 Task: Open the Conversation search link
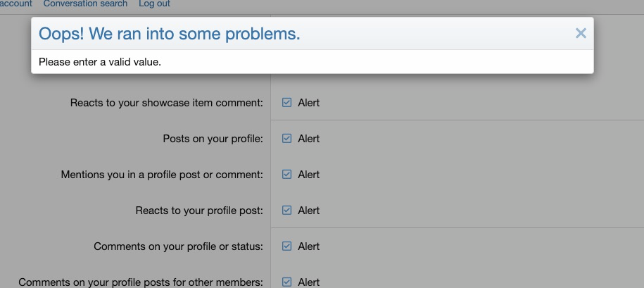(85, 4)
